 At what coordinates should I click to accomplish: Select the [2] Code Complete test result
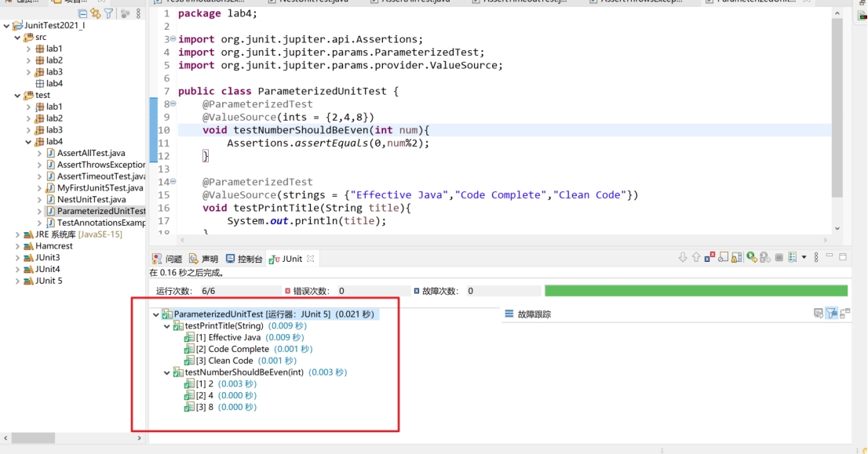(x=235, y=348)
